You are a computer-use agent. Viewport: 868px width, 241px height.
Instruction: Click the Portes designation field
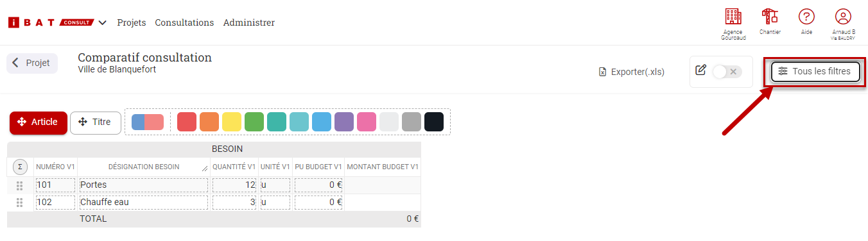click(144, 185)
